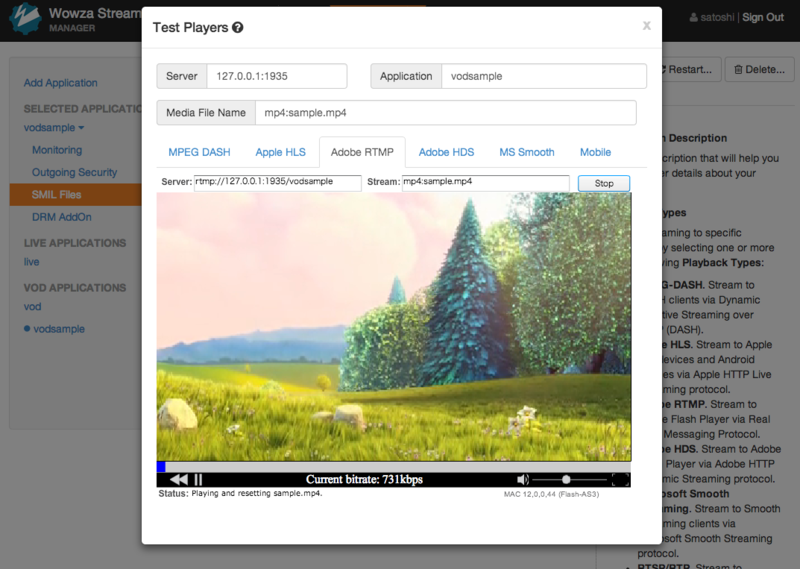Switch to the MPEG DASH tab
The height and width of the screenshot is (569, 800).
pyautogui.click(x=199, y=152)
